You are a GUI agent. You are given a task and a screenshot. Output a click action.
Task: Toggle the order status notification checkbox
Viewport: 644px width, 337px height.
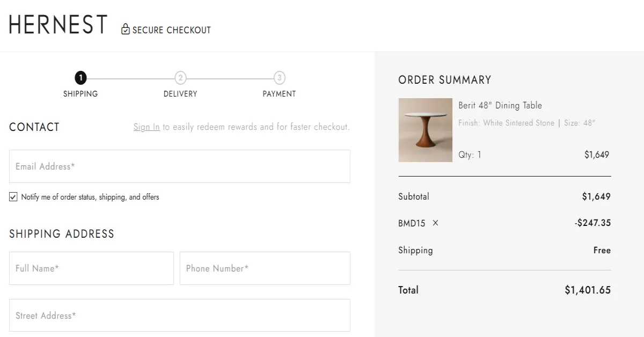point(13,196)
